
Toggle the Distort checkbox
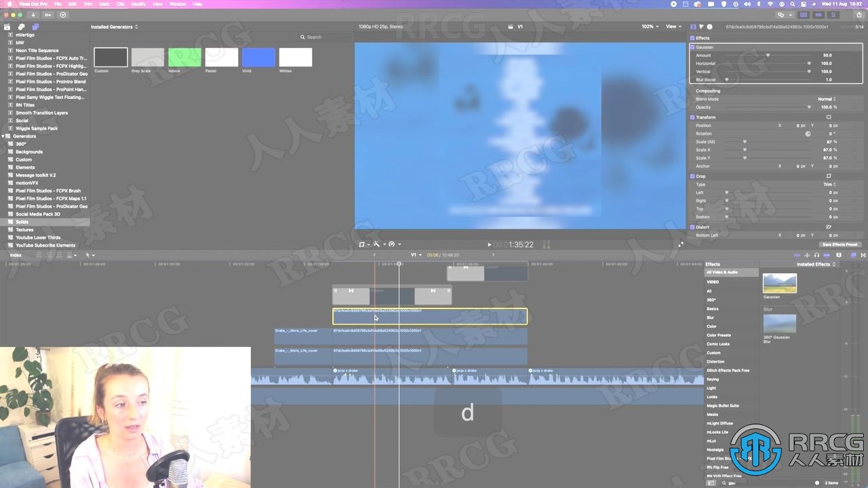pyautogui.click(x=692, y=227)
